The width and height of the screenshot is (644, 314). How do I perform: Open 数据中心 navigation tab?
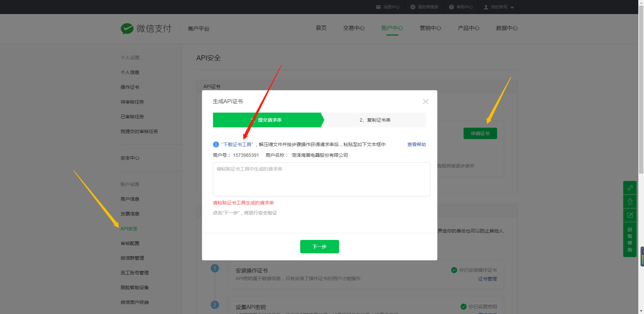pos(507,28)
